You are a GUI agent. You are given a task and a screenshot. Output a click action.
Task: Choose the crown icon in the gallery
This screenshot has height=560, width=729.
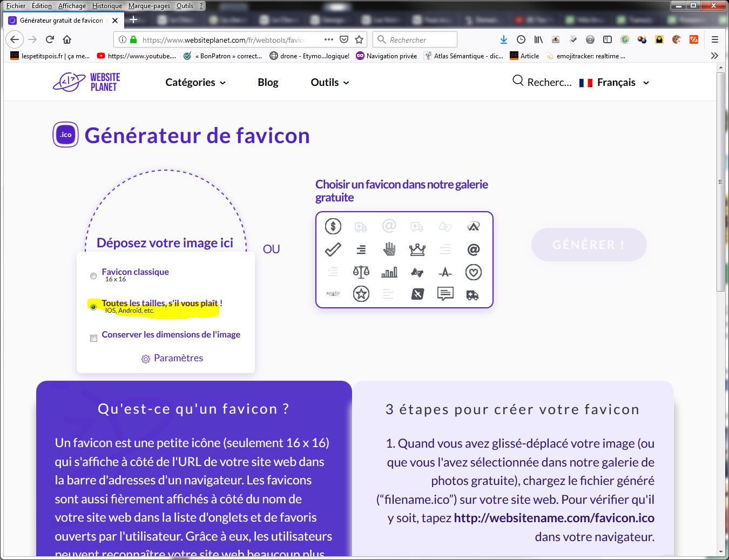coord(417,249)
